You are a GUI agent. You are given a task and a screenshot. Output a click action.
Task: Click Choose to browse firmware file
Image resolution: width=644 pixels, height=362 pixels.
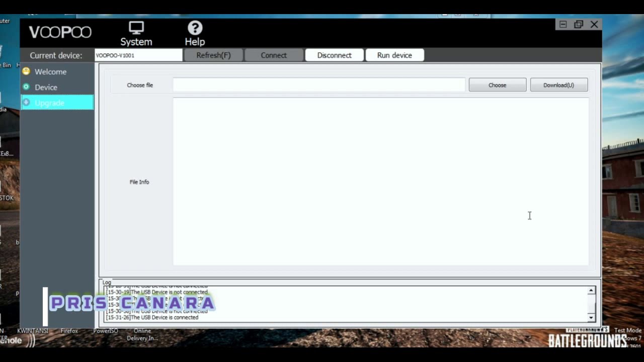498,85
